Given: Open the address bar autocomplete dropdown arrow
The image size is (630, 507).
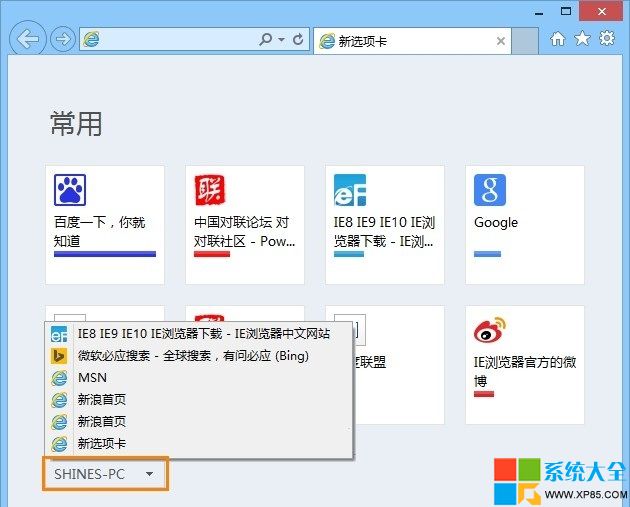Looking at the screenshot, I should (282, 39).
